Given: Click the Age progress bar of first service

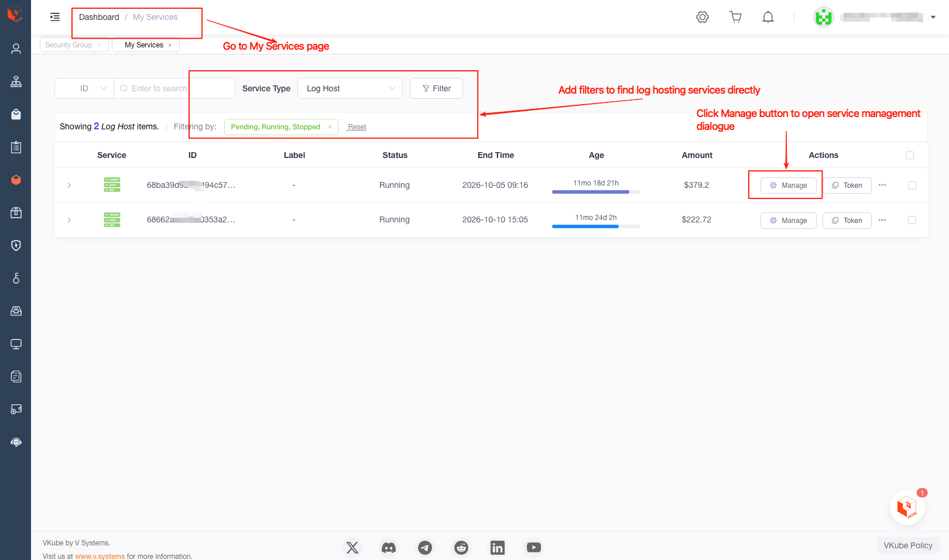Looking at the screenshot, I should click(x=595, y=191).
